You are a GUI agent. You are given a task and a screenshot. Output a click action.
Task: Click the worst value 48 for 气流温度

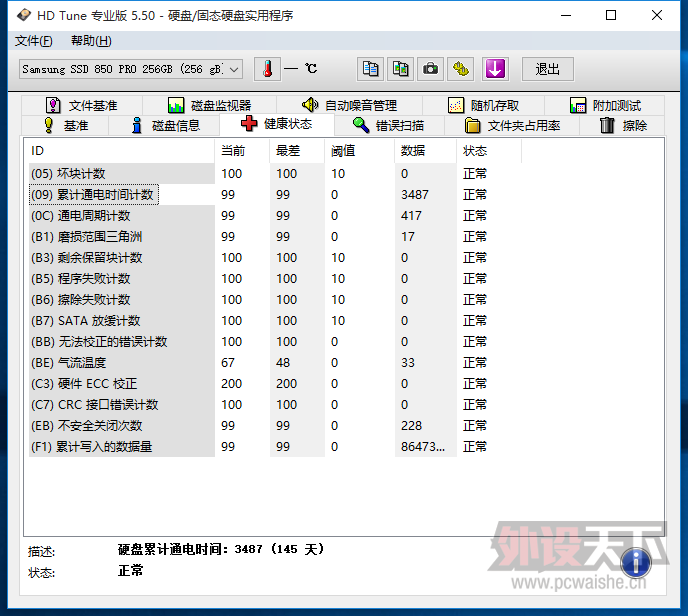point(283,363)
